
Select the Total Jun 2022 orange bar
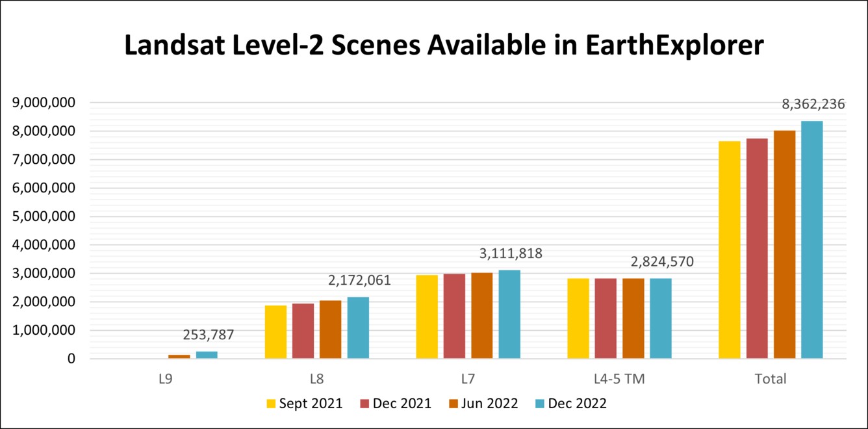(784, 245)
